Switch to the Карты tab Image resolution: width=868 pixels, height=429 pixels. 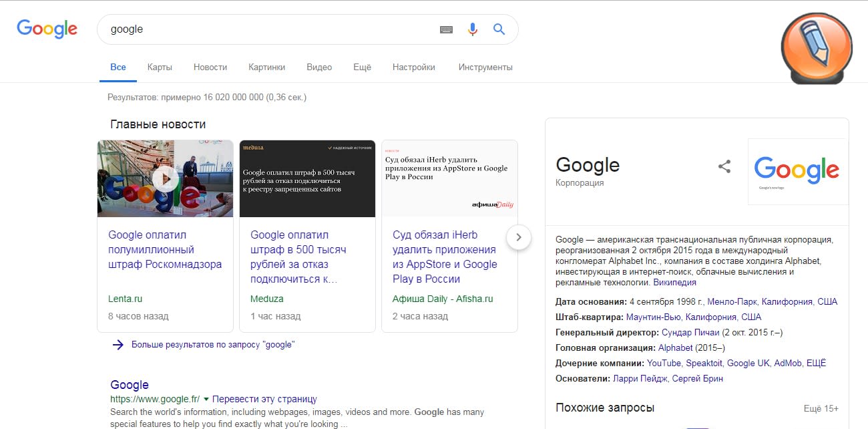click(x=160, y=67)
